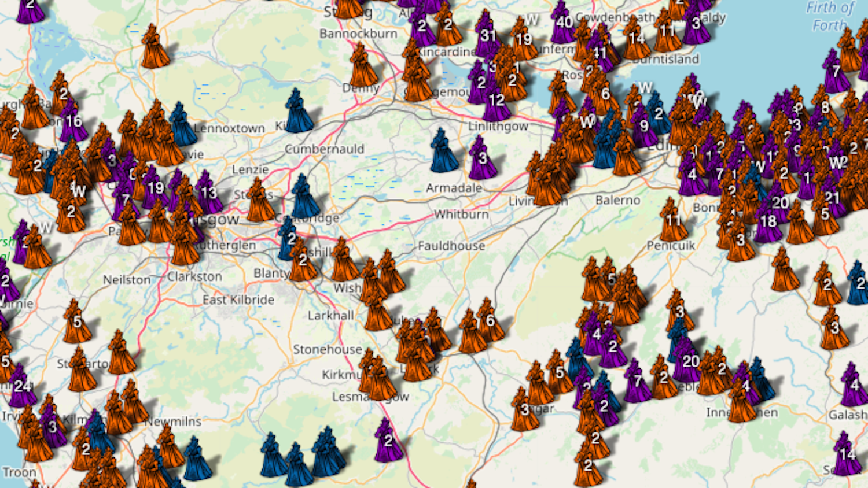Open the purple marker numbered 21

[831, 198]
